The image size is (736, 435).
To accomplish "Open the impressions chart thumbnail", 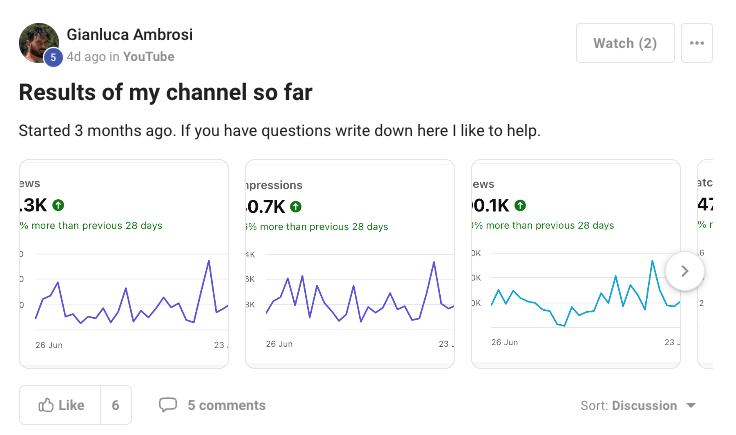I will click(x=350, y=264).
